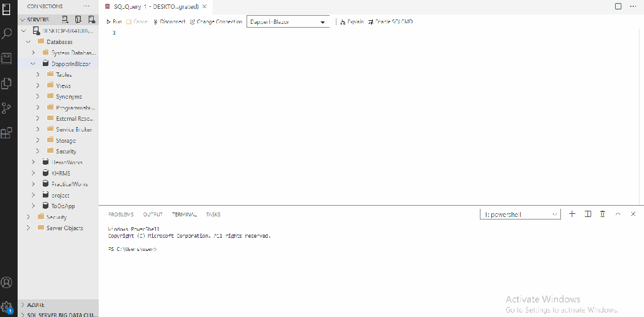Open the Source Control view

[8, 108]
